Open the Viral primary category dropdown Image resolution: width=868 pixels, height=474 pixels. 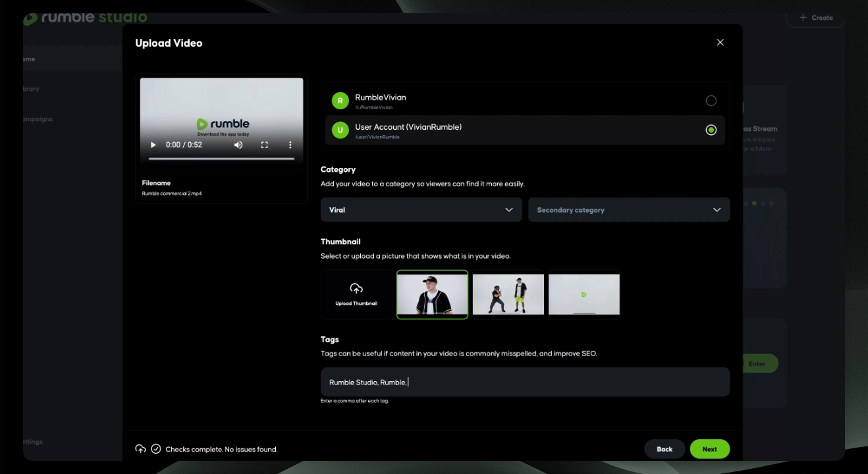tap(421, 210)
